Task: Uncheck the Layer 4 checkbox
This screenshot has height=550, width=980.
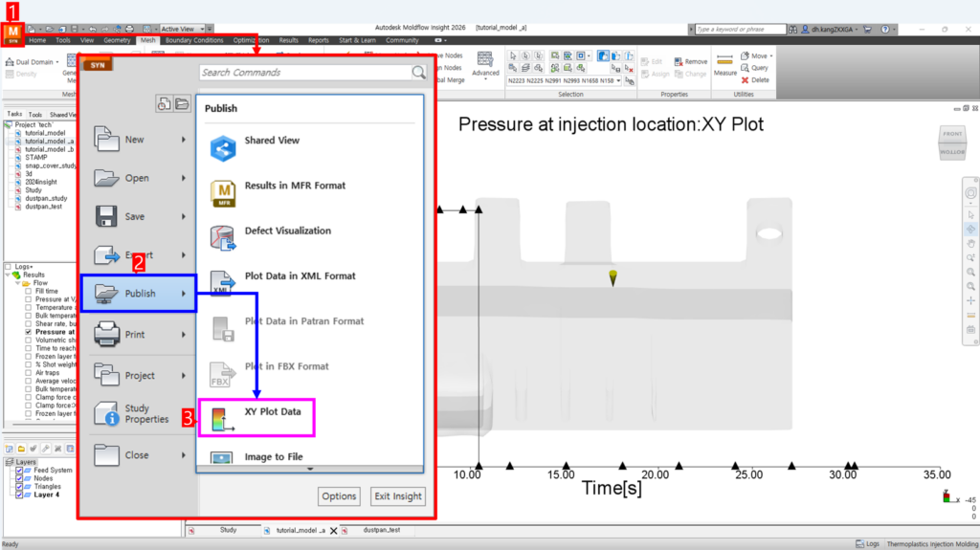Action: coord(19,495)
